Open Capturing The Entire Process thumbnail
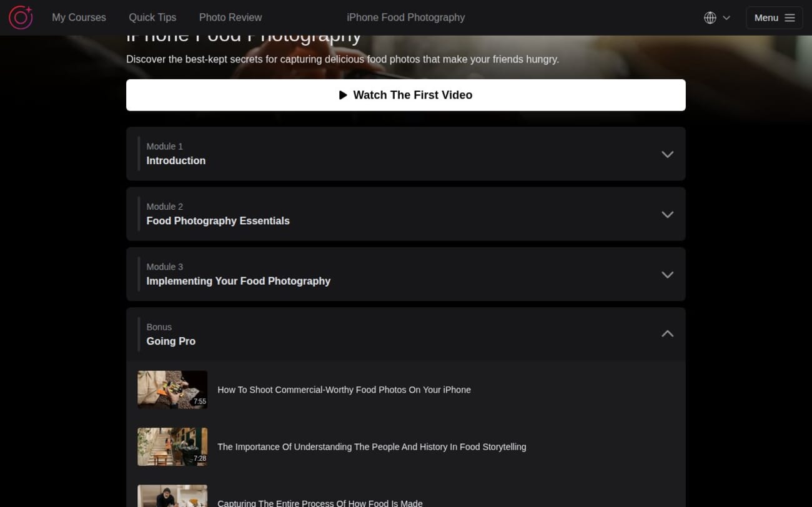 172,497
